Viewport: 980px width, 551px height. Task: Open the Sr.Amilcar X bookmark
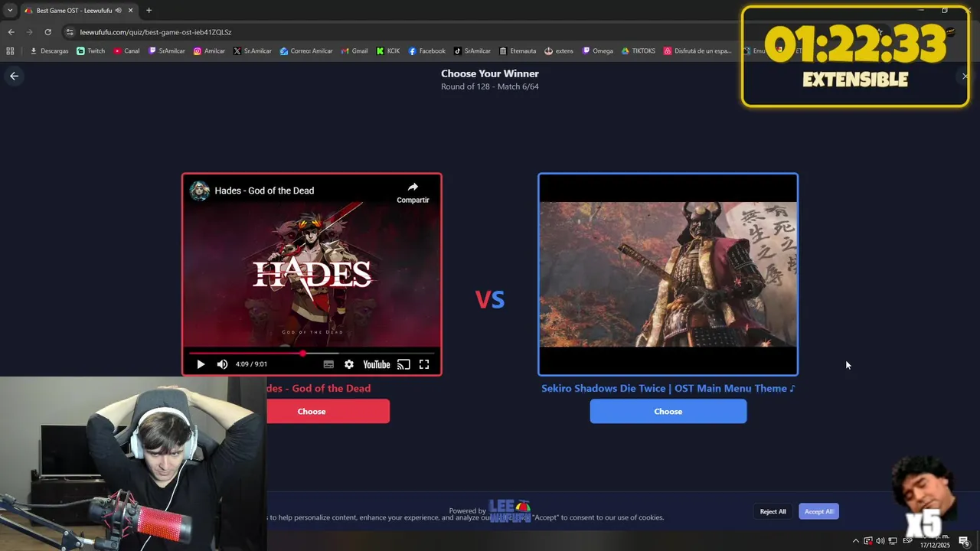pyautogui.click(x=253, y=51)
